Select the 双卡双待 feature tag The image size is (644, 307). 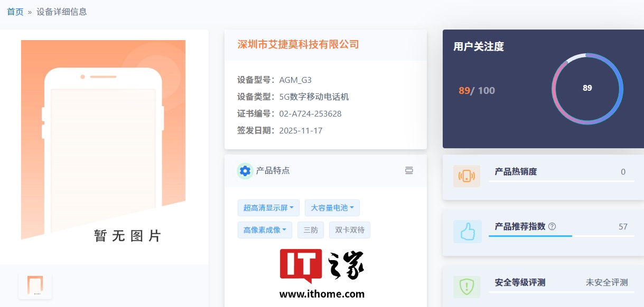click(x=350, y=230)
